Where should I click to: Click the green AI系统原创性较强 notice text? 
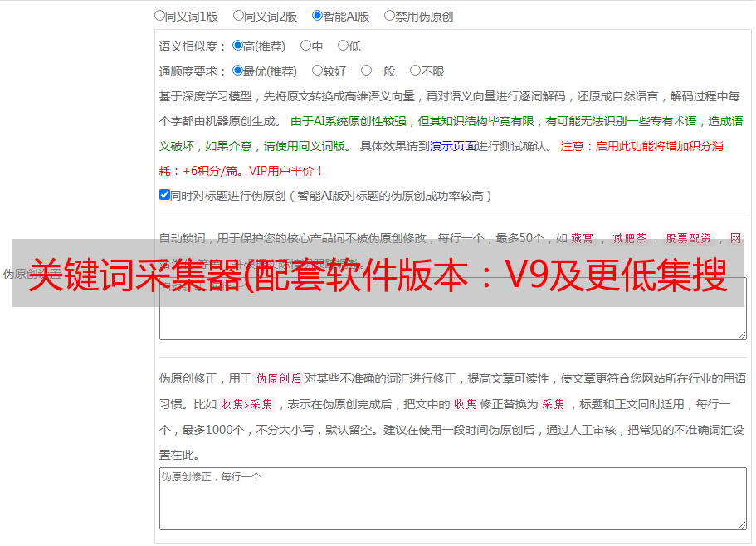tap(451, 134)
